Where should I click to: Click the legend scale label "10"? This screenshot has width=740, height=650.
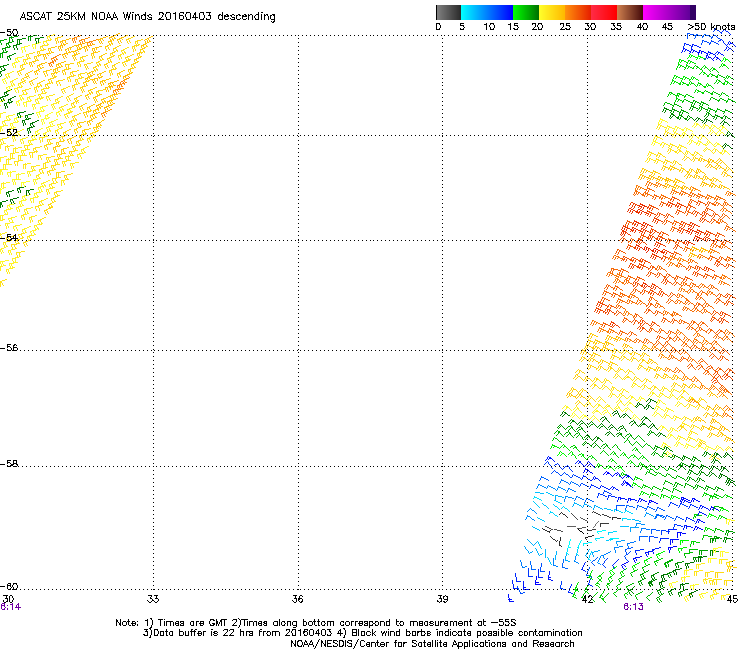489,27
